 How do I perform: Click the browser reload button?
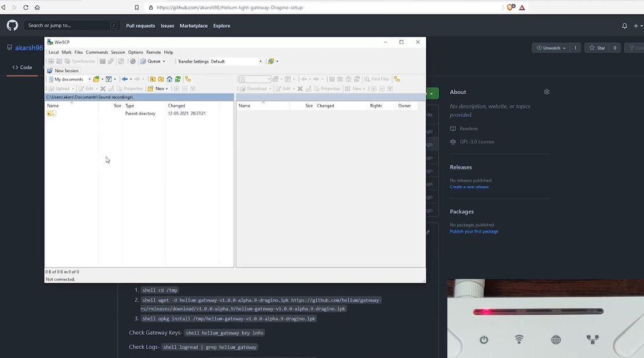(25, 8)
